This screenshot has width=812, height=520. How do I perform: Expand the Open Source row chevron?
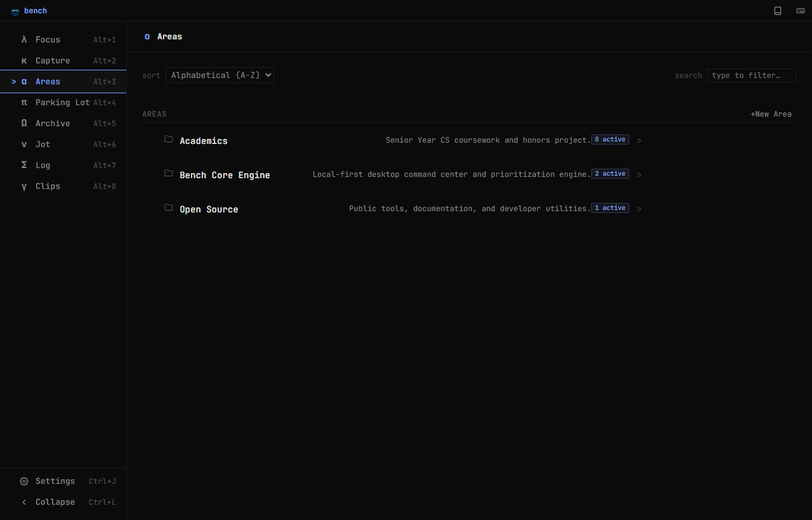tap(639, 209)
